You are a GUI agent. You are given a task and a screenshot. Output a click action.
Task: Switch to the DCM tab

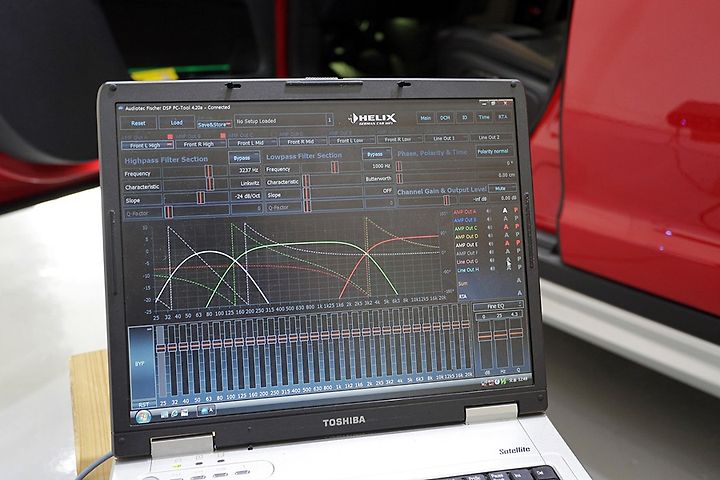pyautogui.click(x=445, y=118)
